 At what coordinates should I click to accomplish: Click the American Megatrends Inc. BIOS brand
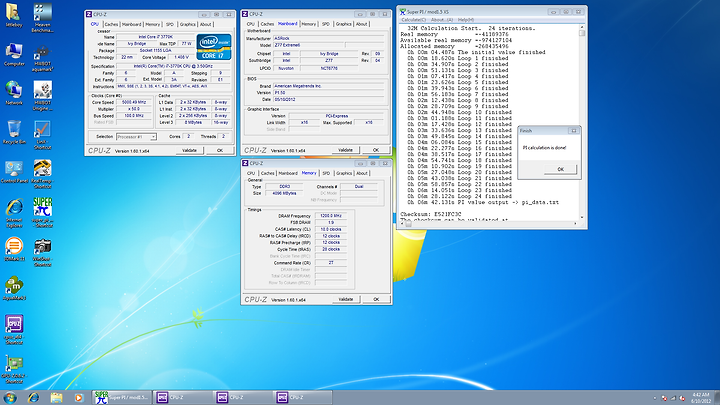coord(328,86)
